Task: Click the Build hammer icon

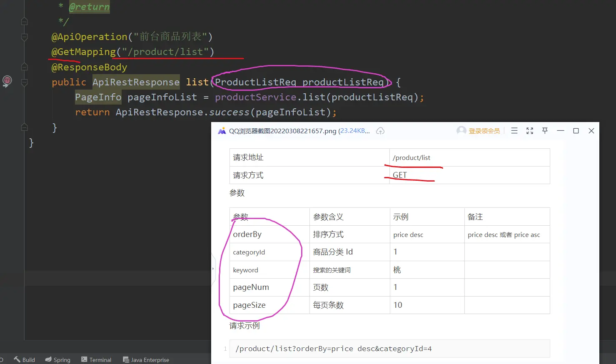Action: click(17, 359)
